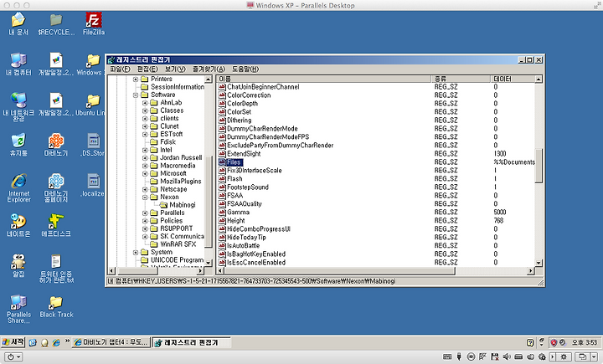Viewport: 603px width, 364px height.
Task: Open the $RECYCLE folder icon on desktop
Action: (x=56, y=23)
